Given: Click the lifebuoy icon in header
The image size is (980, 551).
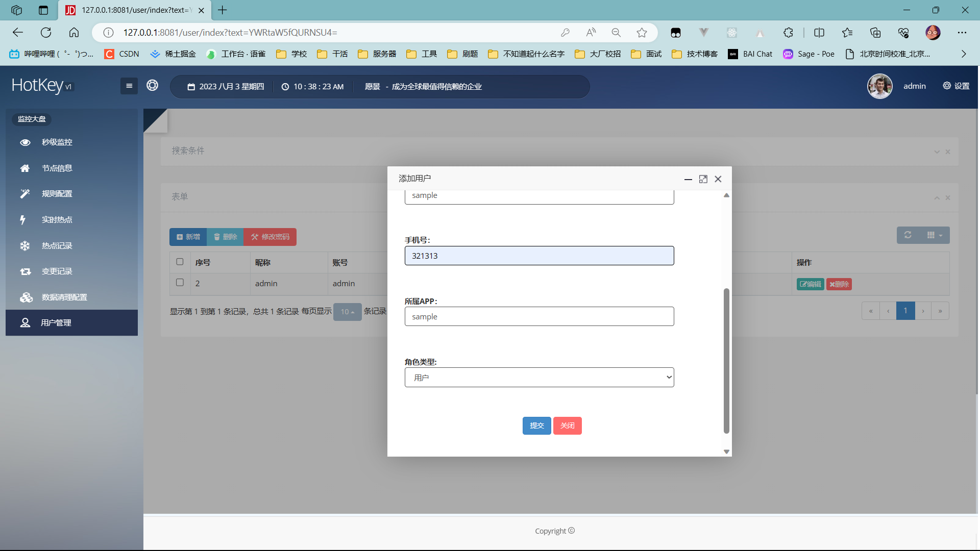Looking at the screenshot, I should point(152,85).
